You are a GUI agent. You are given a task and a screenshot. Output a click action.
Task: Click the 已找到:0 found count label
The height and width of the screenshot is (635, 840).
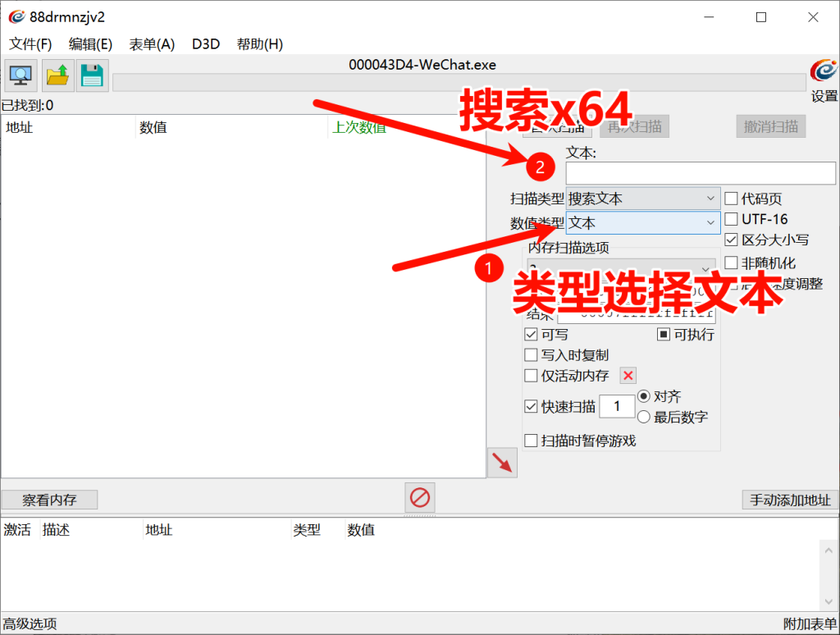[x=28, y=105]
